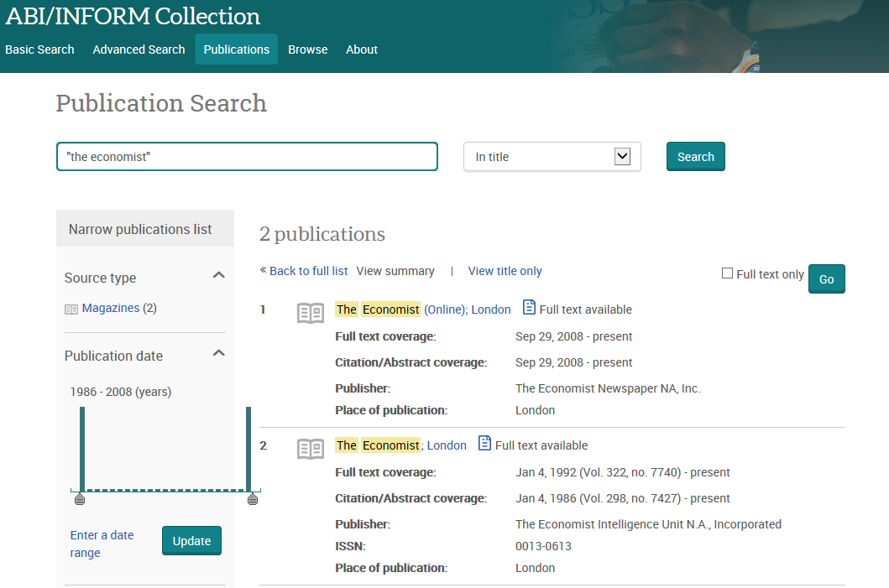The width and height of the screenshot is (889, 588).
Task: Click full text document icon for Economist (Online)
Action: 529,308
